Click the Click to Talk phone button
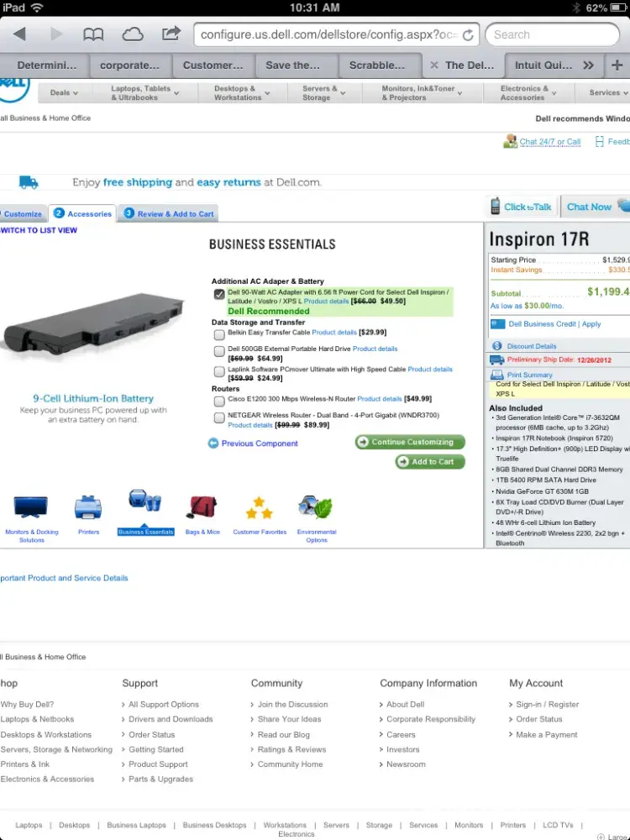Image resolution: width=630 pixels, height=840 pixels. coord(522,207)
